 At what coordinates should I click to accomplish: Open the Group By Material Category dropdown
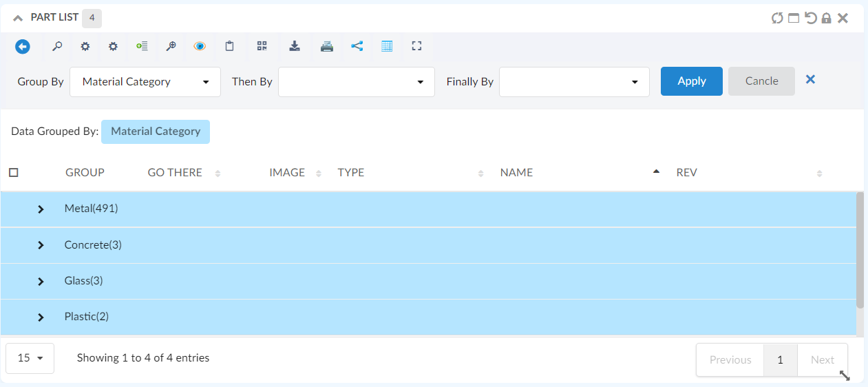coord(145,82)
